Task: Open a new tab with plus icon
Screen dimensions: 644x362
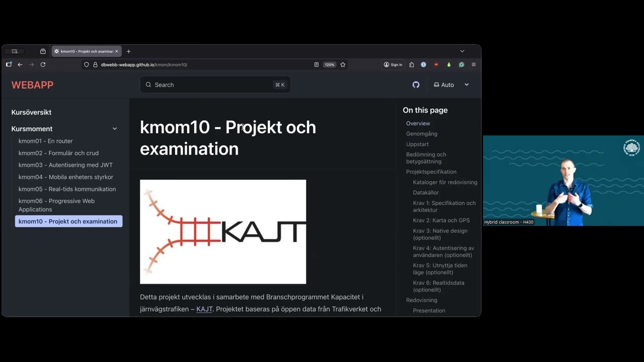Action: click(128, 51)
